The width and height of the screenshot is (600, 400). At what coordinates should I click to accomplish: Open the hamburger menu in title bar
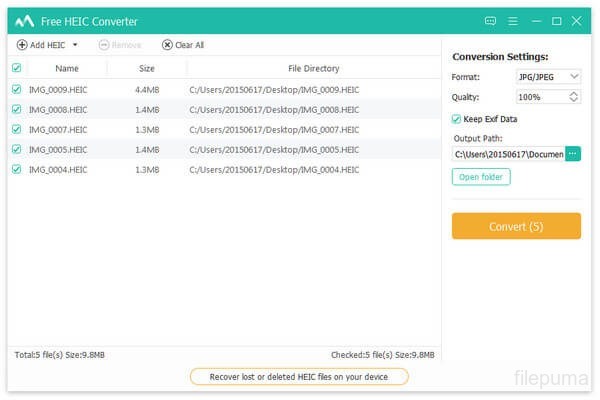point(513,20)
